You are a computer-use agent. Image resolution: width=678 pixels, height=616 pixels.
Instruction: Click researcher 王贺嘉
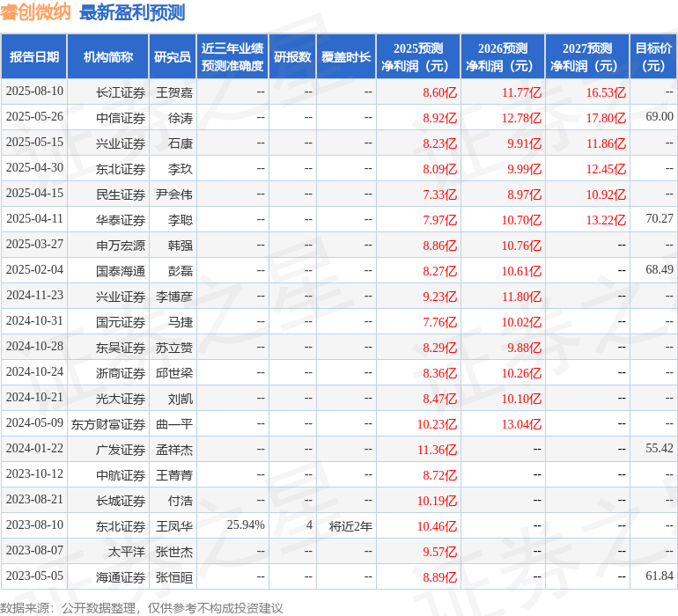(x=174, y=92)
